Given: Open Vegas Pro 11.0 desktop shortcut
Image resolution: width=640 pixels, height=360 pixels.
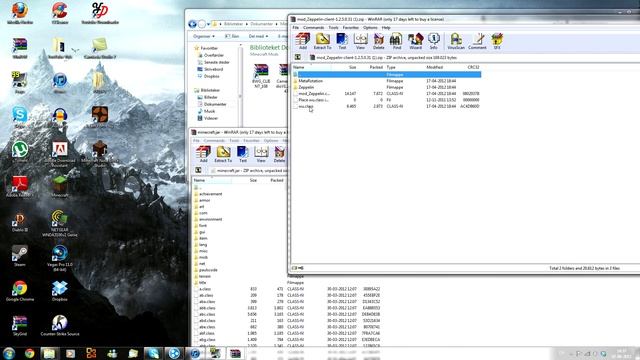Looking at the screenshot, I should (60, 259).
